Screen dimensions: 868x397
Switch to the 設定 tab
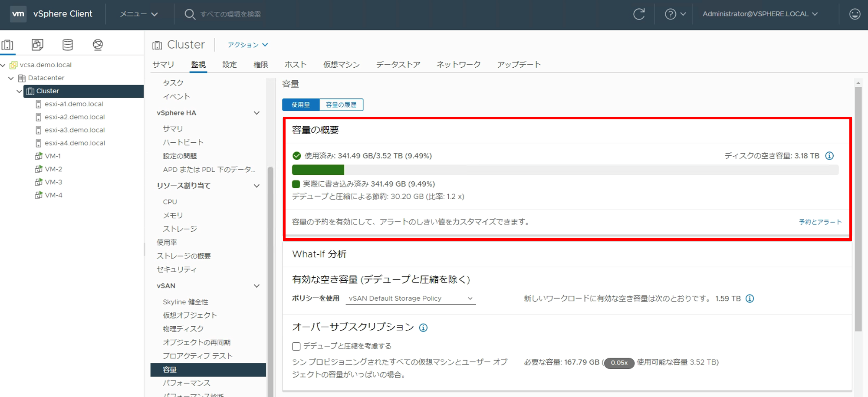[230, 65]
